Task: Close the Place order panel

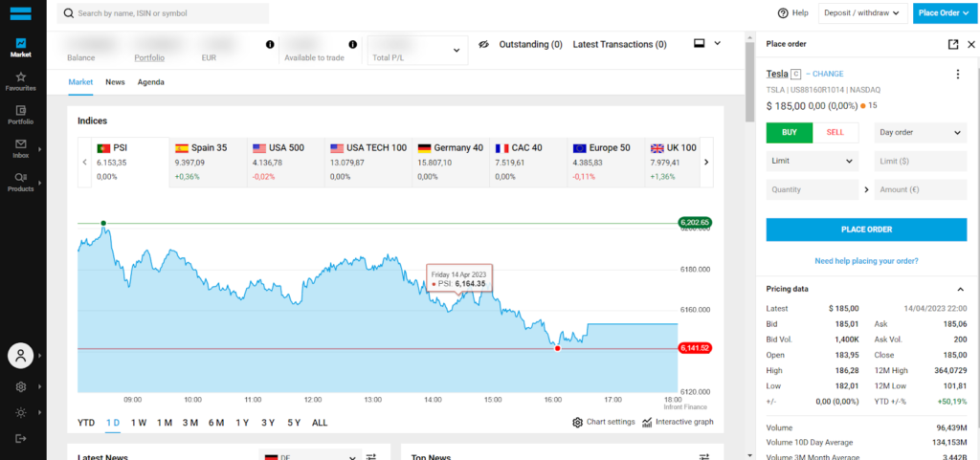Action: 970,44
